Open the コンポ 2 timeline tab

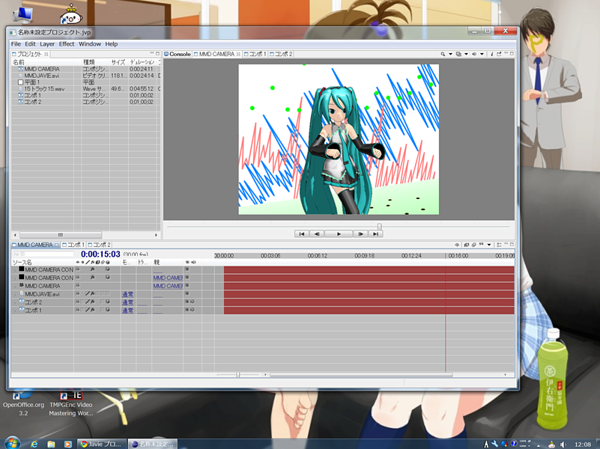[x=99, y=245]
